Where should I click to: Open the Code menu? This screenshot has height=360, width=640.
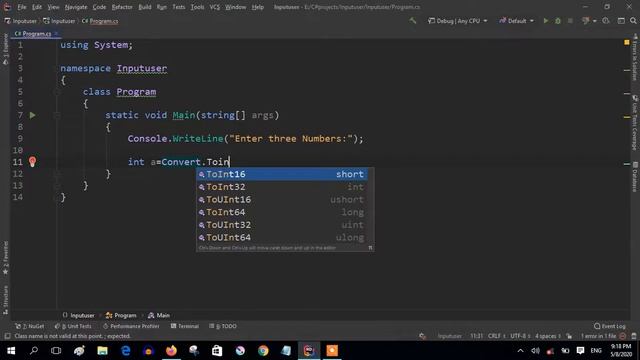99,7
